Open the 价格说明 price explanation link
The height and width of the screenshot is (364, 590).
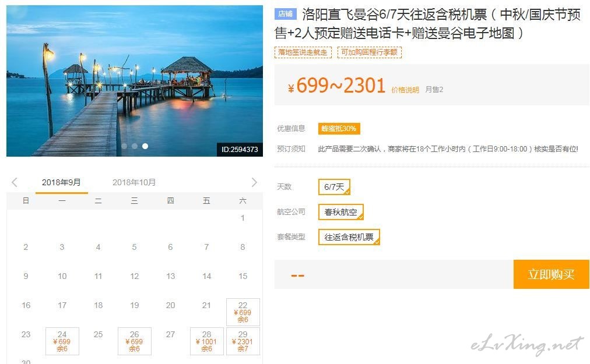point(405,90)
